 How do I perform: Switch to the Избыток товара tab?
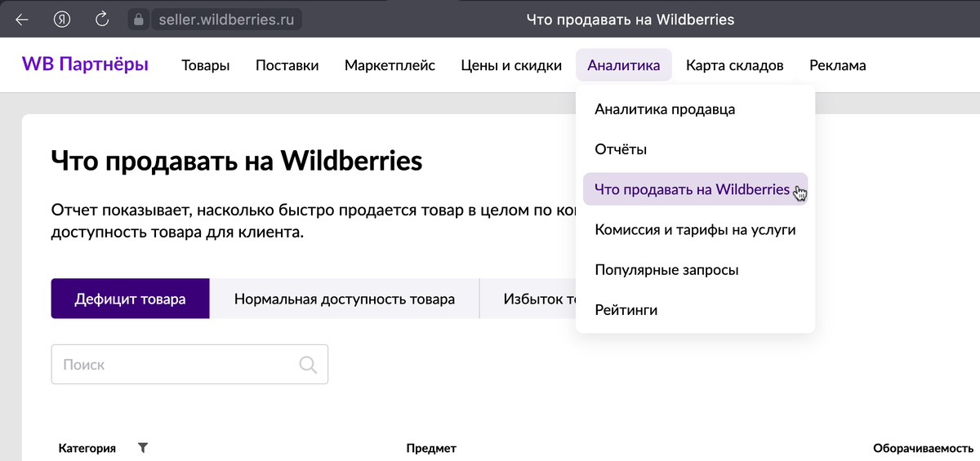tap(528, 299)
